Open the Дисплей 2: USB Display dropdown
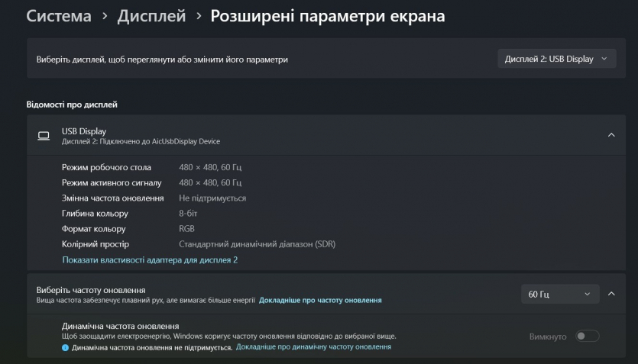 coord(556,59)
